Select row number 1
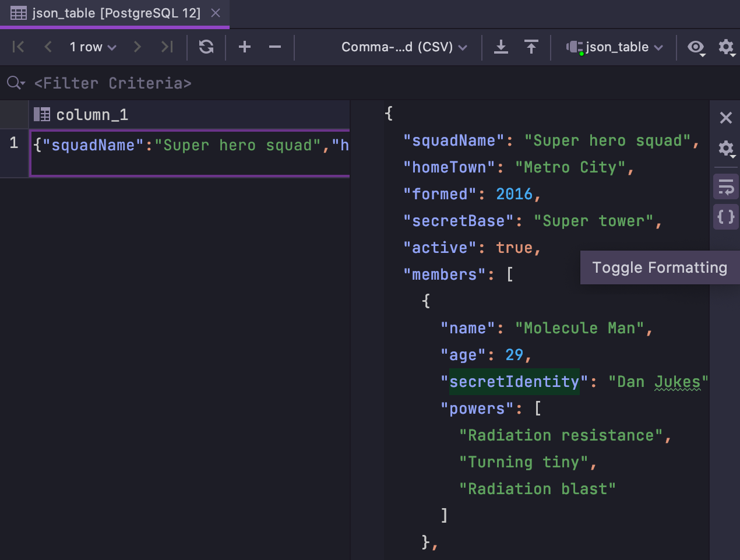This screenshot has width=740, height=560. point(14,143)
